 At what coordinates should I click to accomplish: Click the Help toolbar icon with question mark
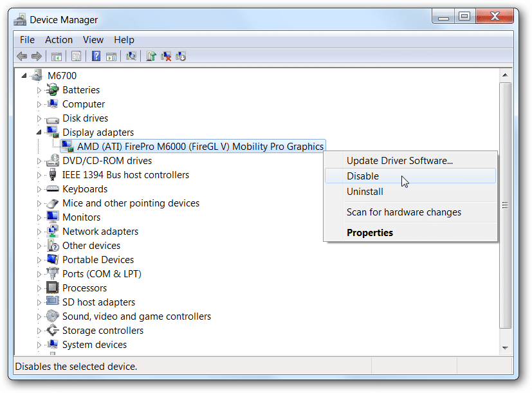pyautogui.click(x=96, y=57)
